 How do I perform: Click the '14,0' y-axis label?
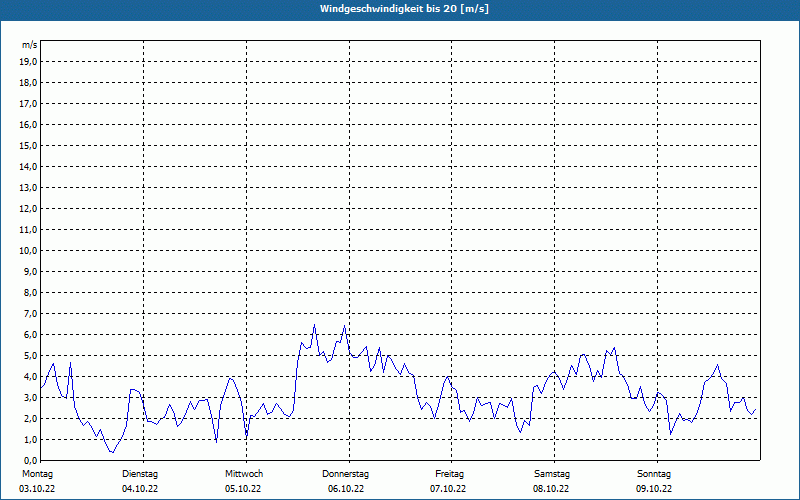28,167
